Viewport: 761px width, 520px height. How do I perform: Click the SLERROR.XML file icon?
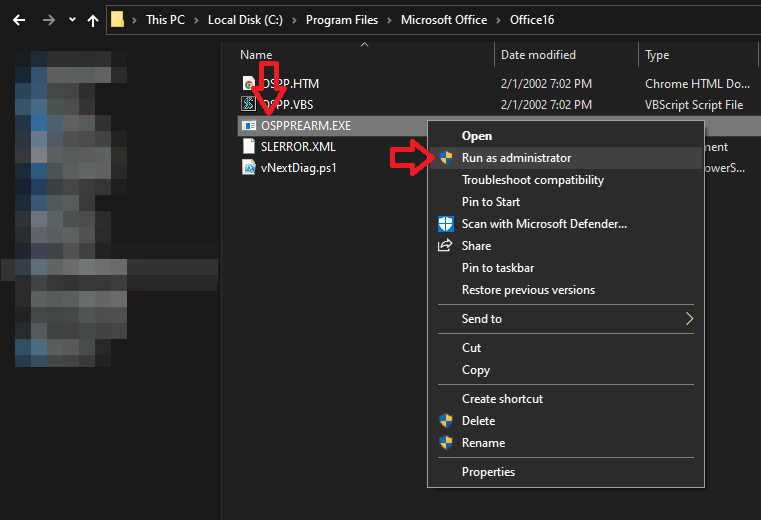pos(249,146)
